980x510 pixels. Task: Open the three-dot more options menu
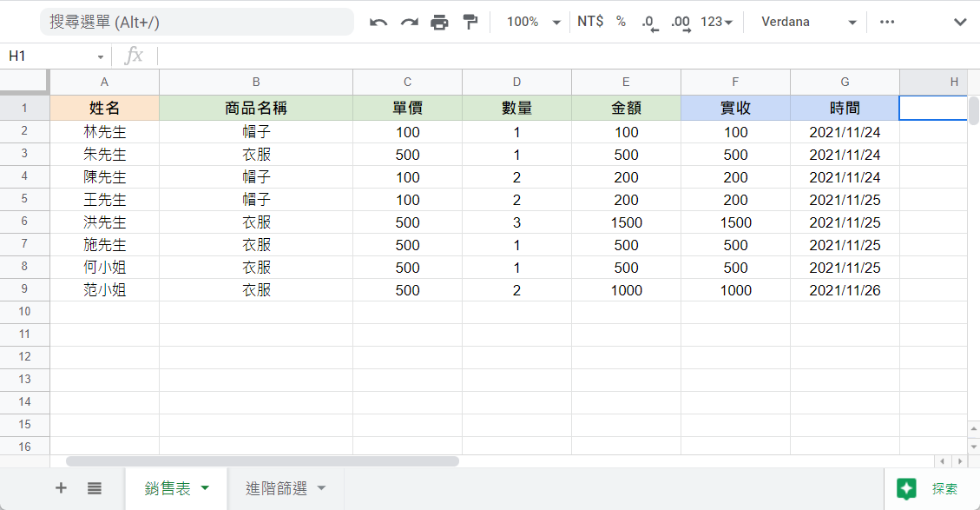coord(886,22)
